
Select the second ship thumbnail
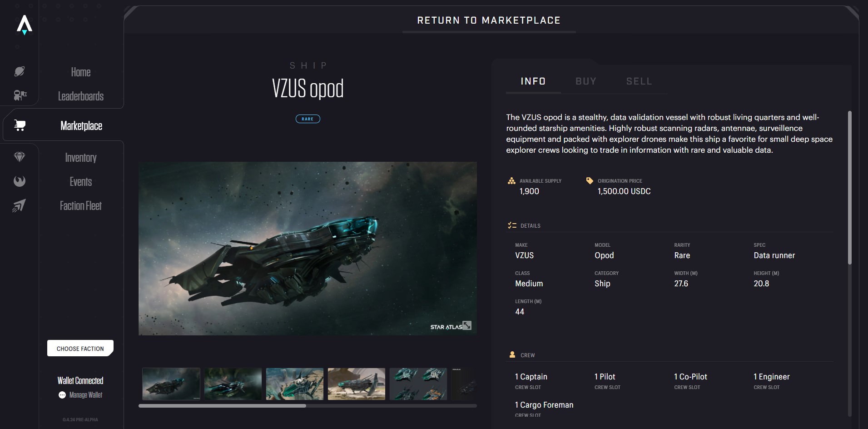click(233, 384)
